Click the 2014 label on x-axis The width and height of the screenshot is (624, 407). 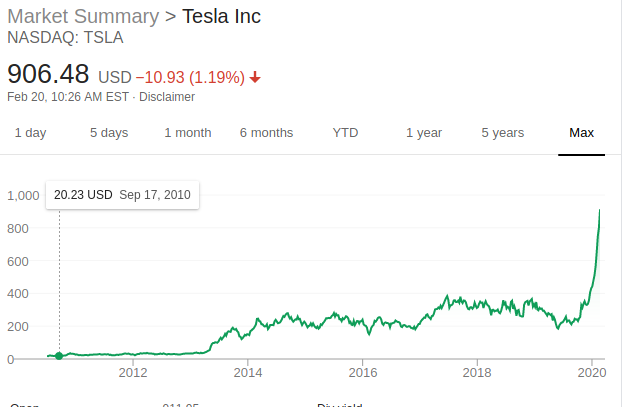point(247,373)
